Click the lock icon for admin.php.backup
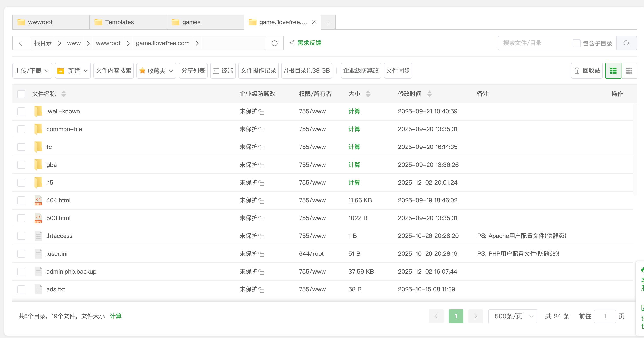The width and height of the screenshot is (644, 338). click(261, 272)
